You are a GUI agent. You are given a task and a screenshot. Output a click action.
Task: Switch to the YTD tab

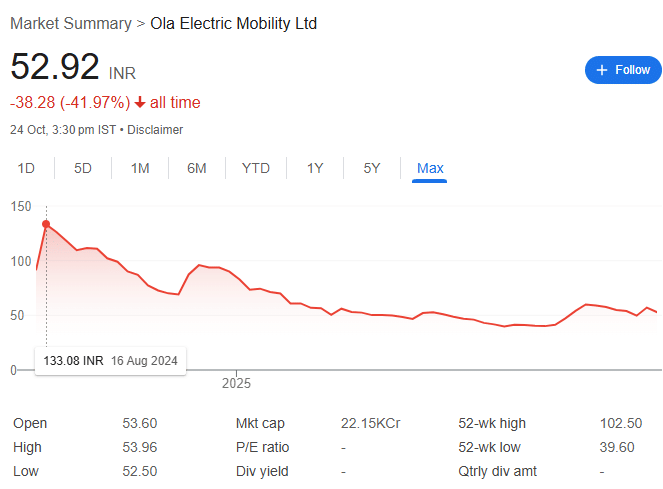[x=256, y=168]
